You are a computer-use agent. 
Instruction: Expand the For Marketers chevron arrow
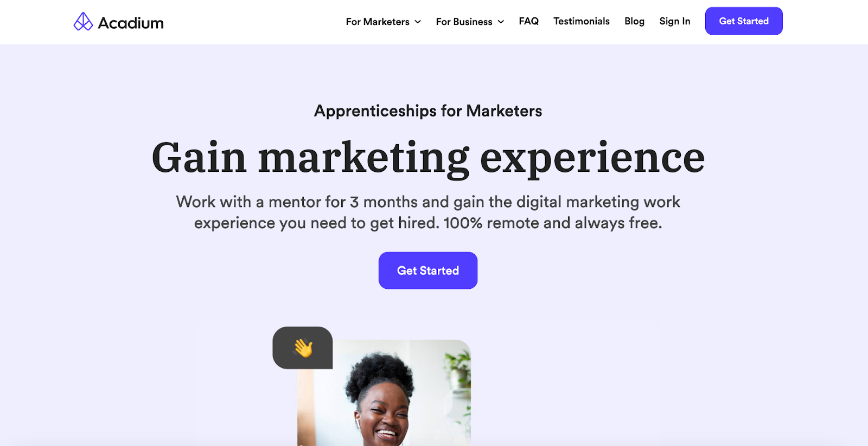[x=418, y=22]
